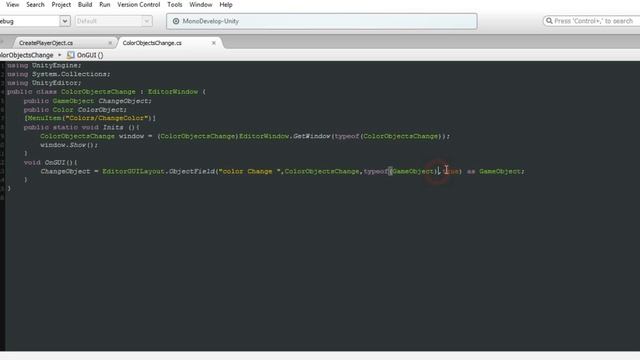Image resolution: width=640 pixels, height=360 pixels.
Task: Open the Project menu
Action: (61, 5)
